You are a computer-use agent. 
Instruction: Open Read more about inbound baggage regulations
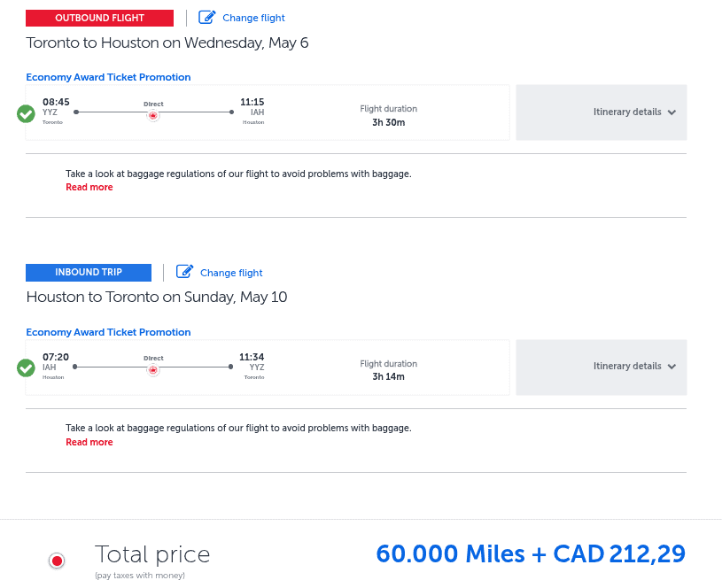pyautogui.click(x=89, y=442)
